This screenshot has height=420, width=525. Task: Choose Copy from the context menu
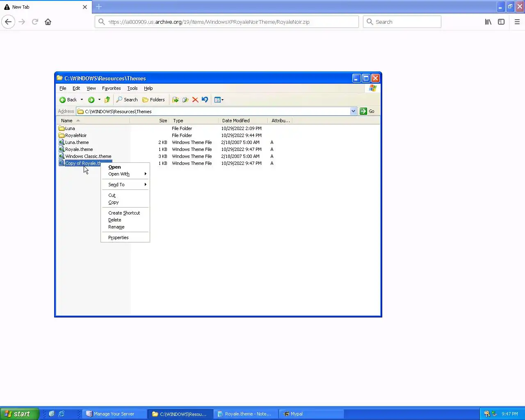[x=125, y=202]
